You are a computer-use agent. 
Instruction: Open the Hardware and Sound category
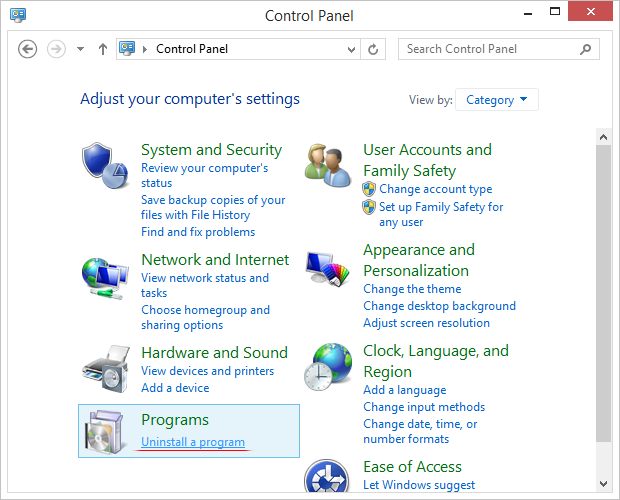pos(215,353)
